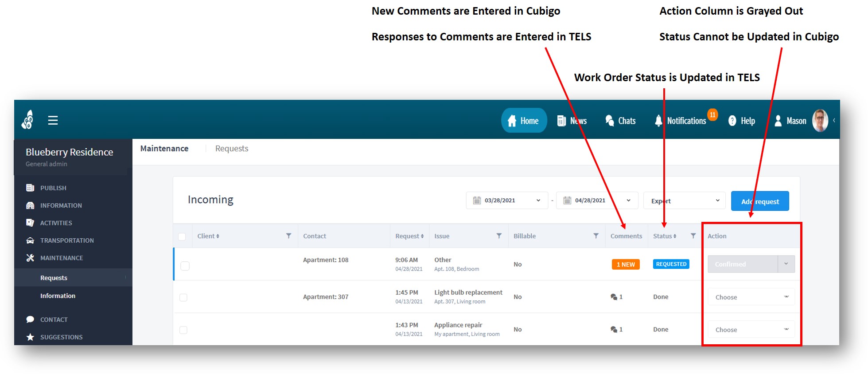Click the Add request button
Image resolution: width=868 pixels, height=374 pixels.
pos(760,201)
